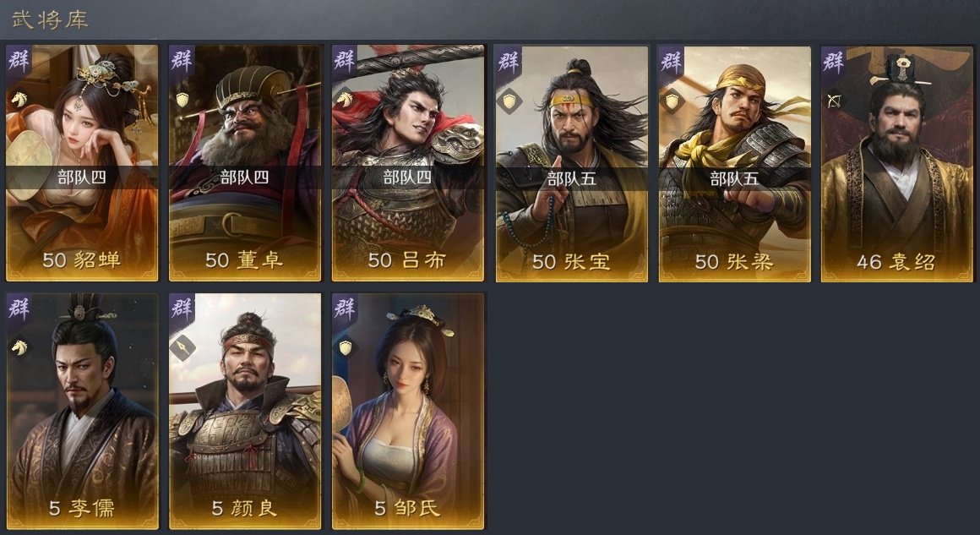Select the 邹氏 general card
This screenshot has height=535, width=980.
[407, 412]
